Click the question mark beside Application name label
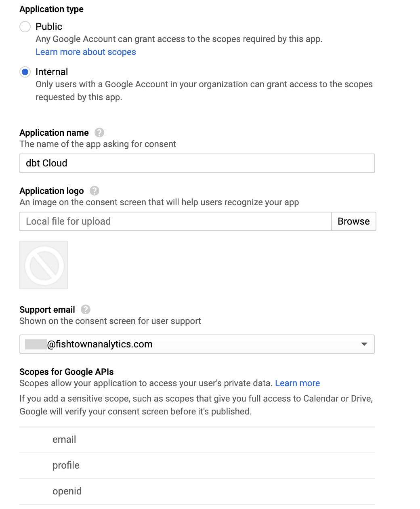The width and height of the screenshot is (420, 509). [99, 133]
